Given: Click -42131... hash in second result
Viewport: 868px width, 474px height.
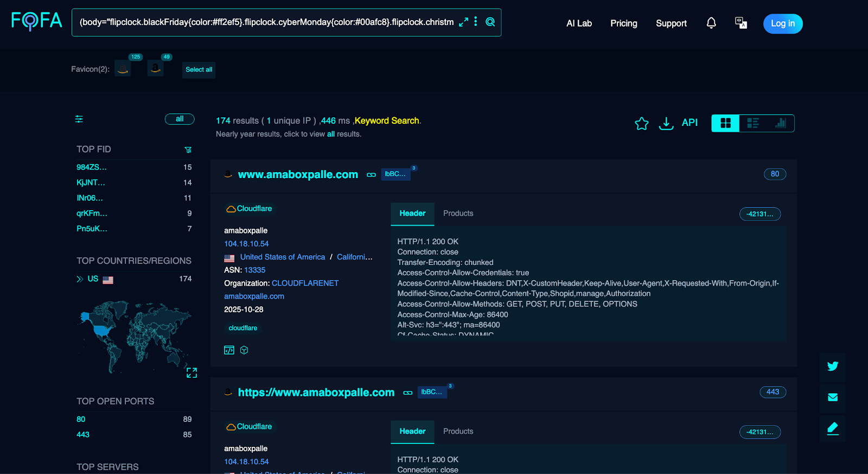Looking at the screenshot, I should tap(760, 432).
